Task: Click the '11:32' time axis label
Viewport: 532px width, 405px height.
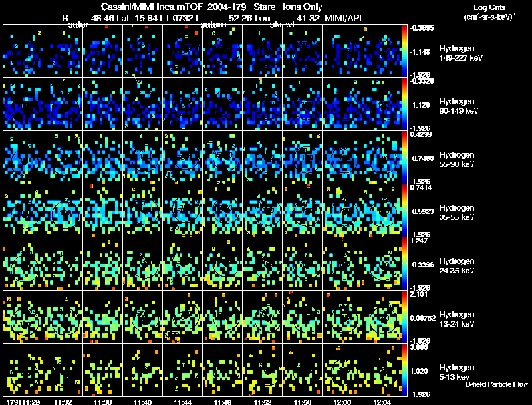Action: pyautogui.click(x=63, y=402)
